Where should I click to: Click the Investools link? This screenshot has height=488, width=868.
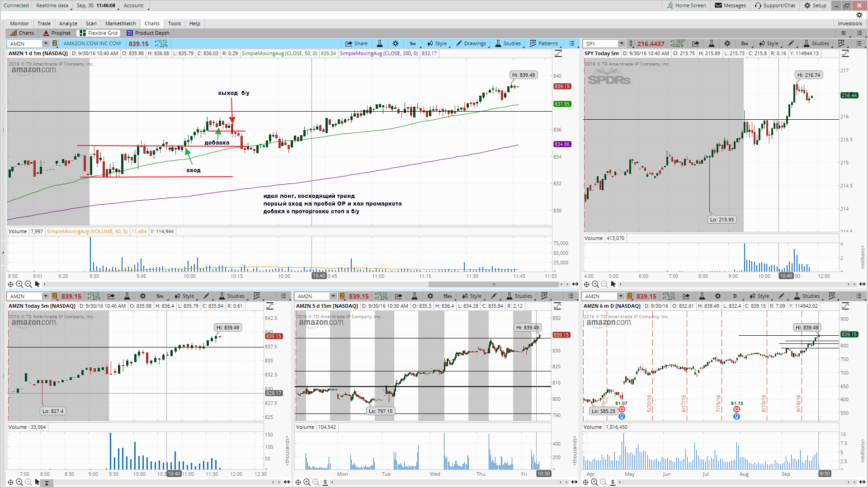pyautogui.click(x=850, y=23)
